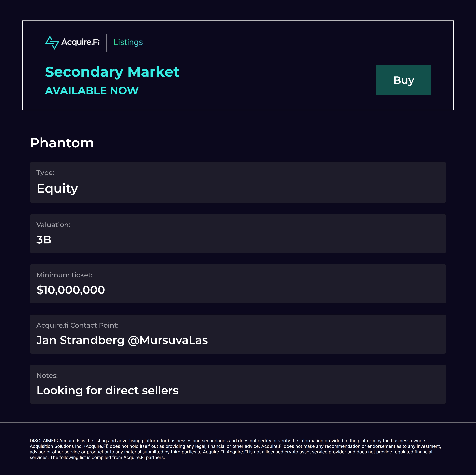Click the AVAILABLE NOW status text
Viewport: 476px width, 475px height.
(x=92, y=90)
